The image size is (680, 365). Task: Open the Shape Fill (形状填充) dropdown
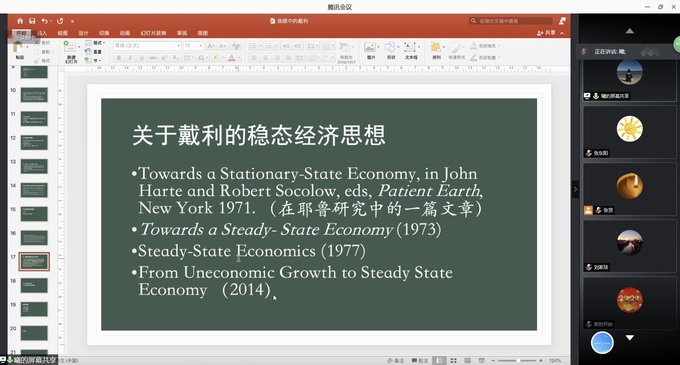[486, 46]
